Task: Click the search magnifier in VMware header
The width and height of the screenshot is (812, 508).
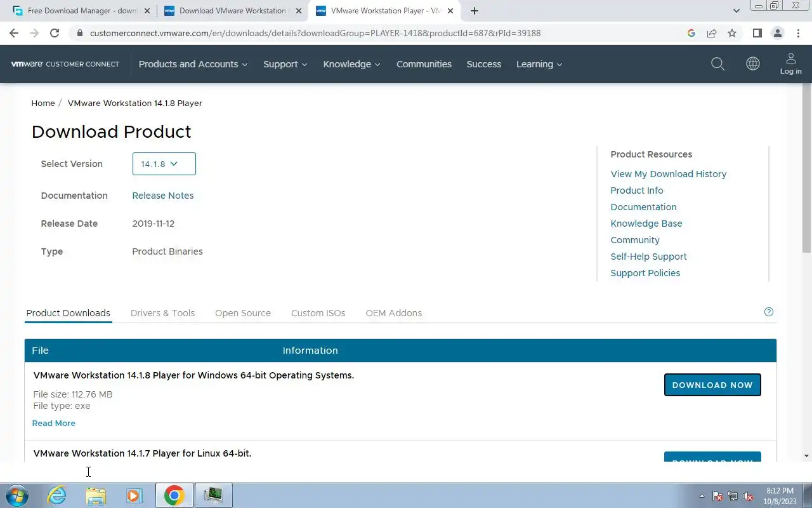Action: pos(717,63)
